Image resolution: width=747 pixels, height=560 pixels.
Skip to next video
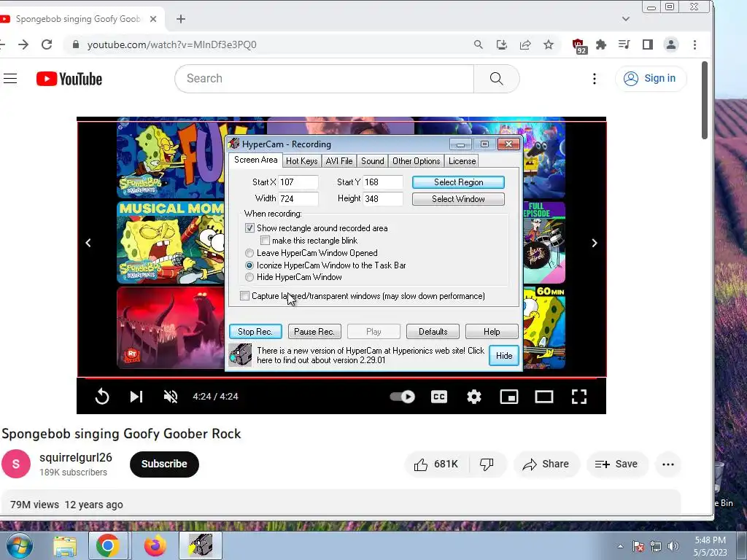(x=136, y=396)
